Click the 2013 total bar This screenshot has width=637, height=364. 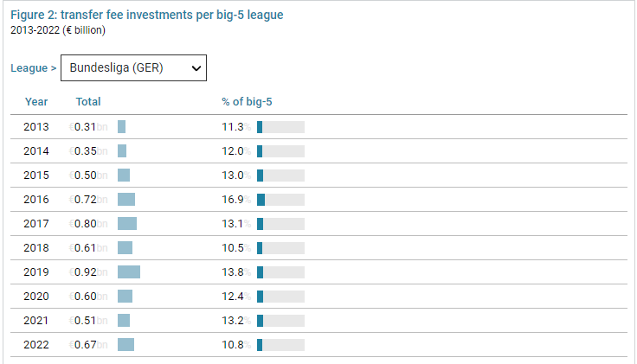(x=122, y=127)
